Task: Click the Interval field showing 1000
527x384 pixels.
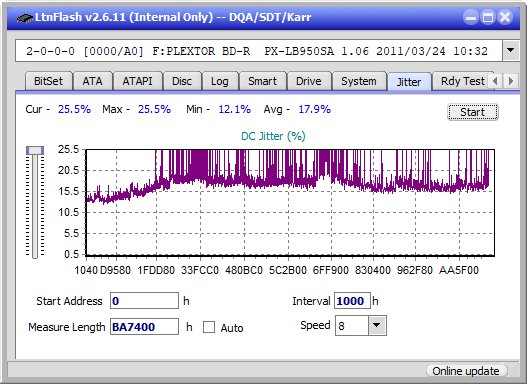Action: click(352, 301)
